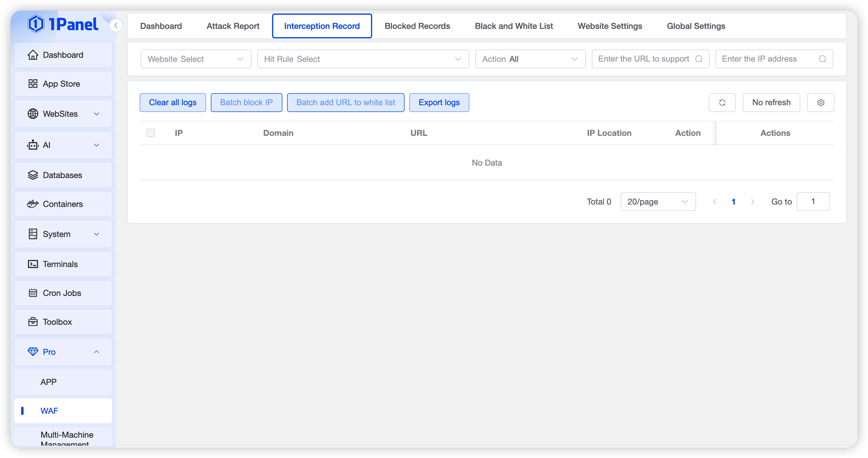The image size is (868, 458).
Task: Open the 20/page size dropdown
Action: 658,202
